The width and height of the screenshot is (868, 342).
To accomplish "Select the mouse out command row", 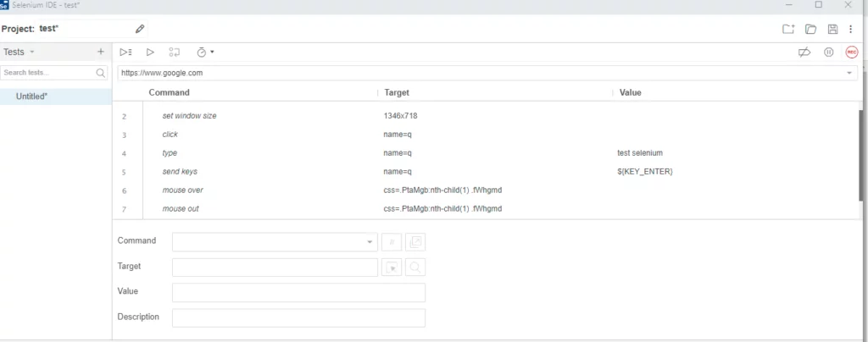I will pyautogui.click(x=487, y=209).
